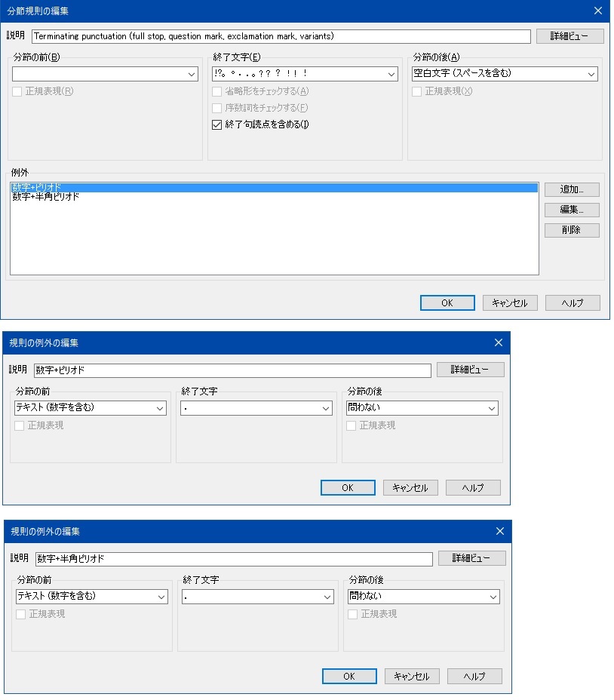
Task: Click キャンセル in 分節規則の編集 dialog
Action: (x=510, y=302)
